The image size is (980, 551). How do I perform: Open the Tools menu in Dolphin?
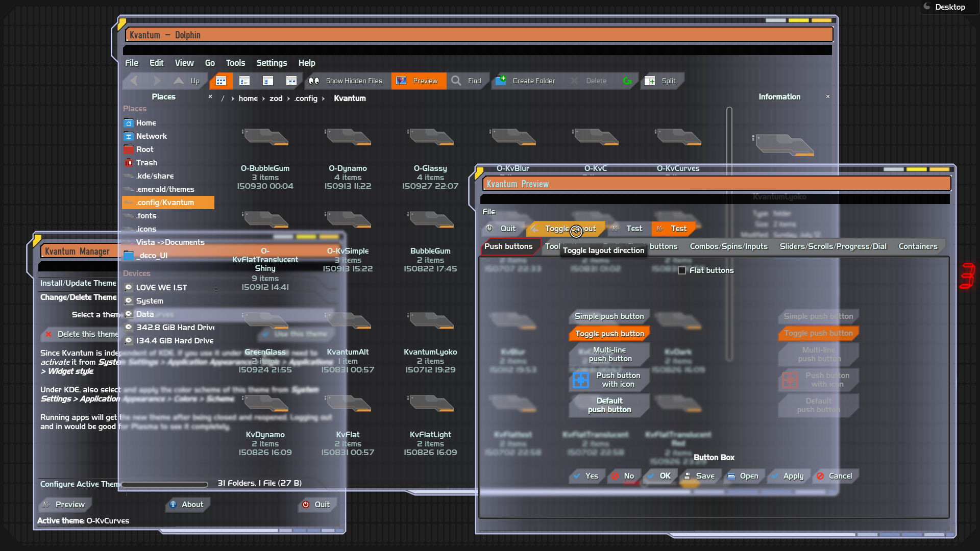[235, 63]
